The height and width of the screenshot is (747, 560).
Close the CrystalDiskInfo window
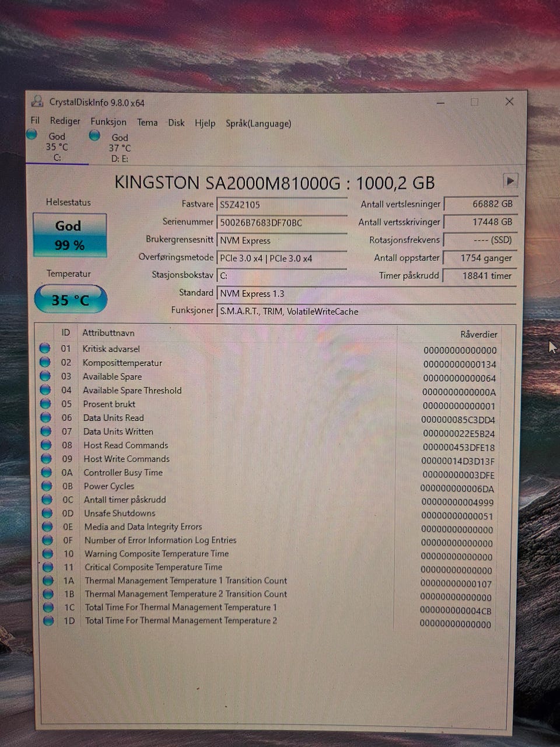pyautogui.click(x=509, y=102)
